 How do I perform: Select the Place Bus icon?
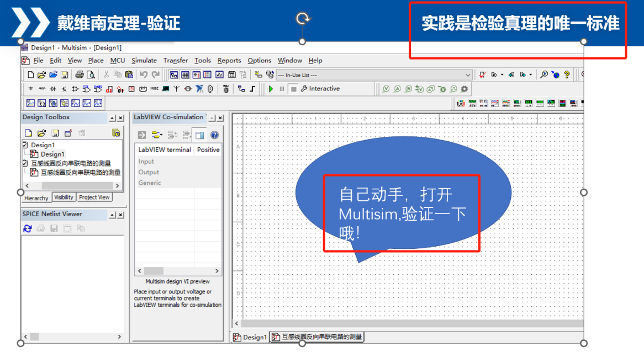point(252,89)
